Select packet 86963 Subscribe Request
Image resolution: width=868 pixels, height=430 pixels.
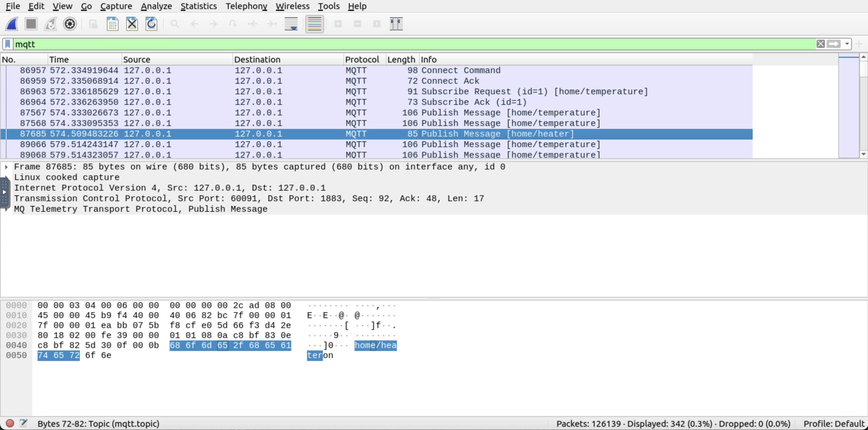point(376,91)
